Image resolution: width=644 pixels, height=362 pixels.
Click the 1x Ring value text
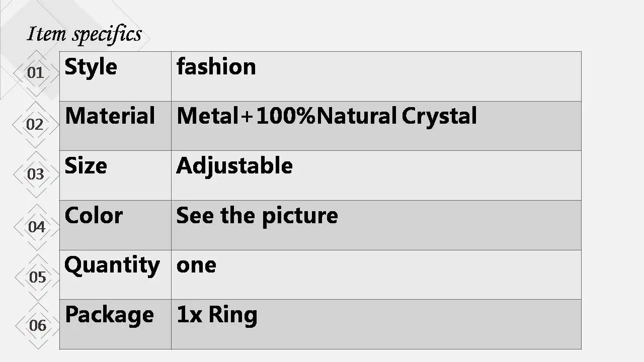tap(217, 315)
